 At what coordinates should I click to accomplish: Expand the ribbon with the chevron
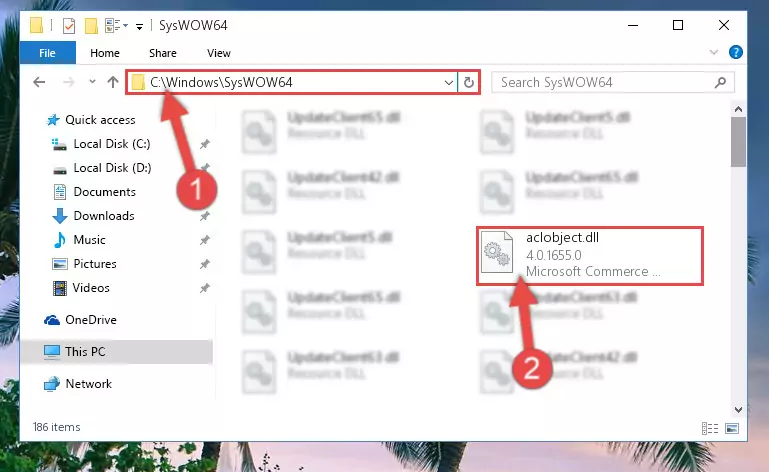tap(714, 52)
